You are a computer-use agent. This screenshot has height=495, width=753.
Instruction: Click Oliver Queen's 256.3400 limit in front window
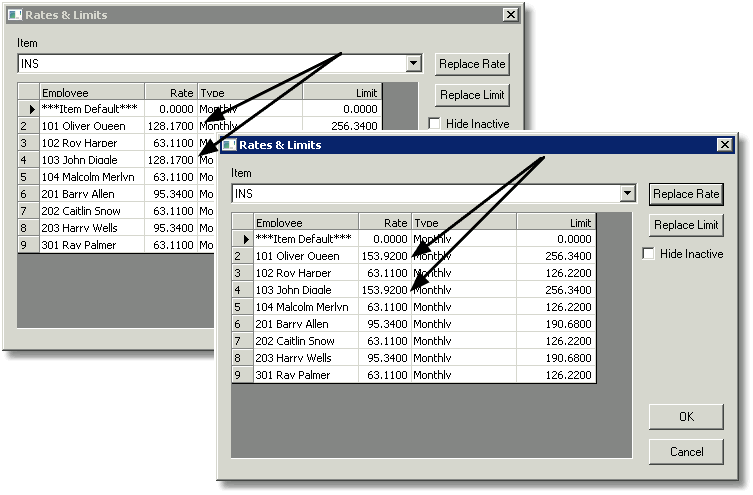[556, 256]
